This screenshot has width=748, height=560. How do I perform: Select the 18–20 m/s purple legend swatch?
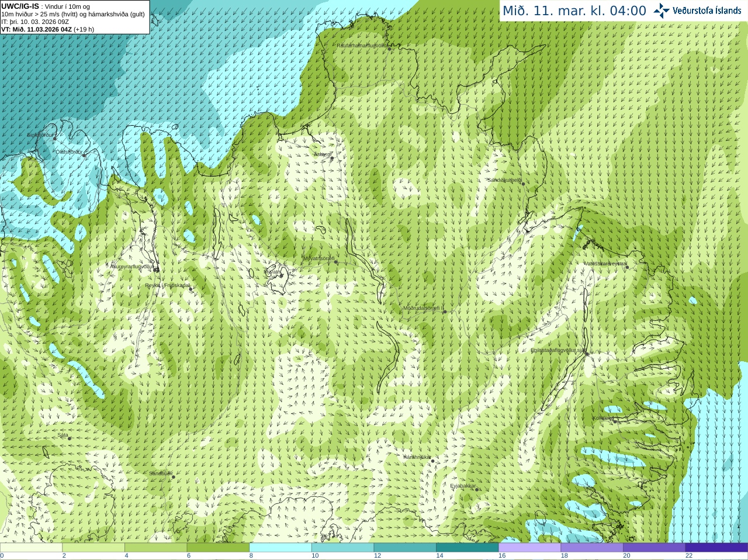tap(592, 548)
